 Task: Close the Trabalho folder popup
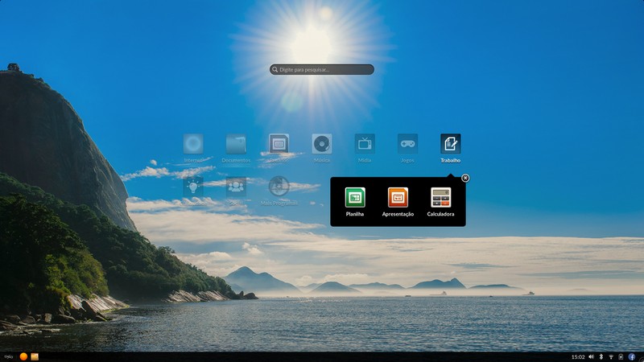465,178
